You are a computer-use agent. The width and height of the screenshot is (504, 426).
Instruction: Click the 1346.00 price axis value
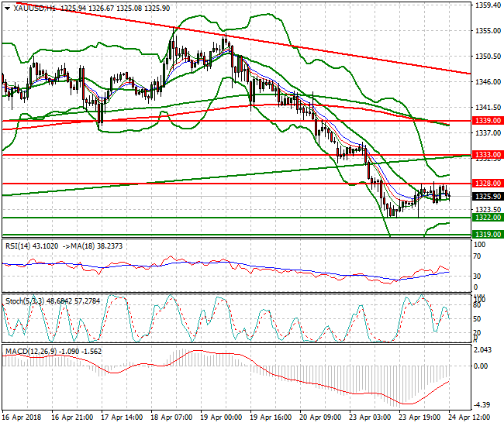pyautogui.click(x=488, y=82)
